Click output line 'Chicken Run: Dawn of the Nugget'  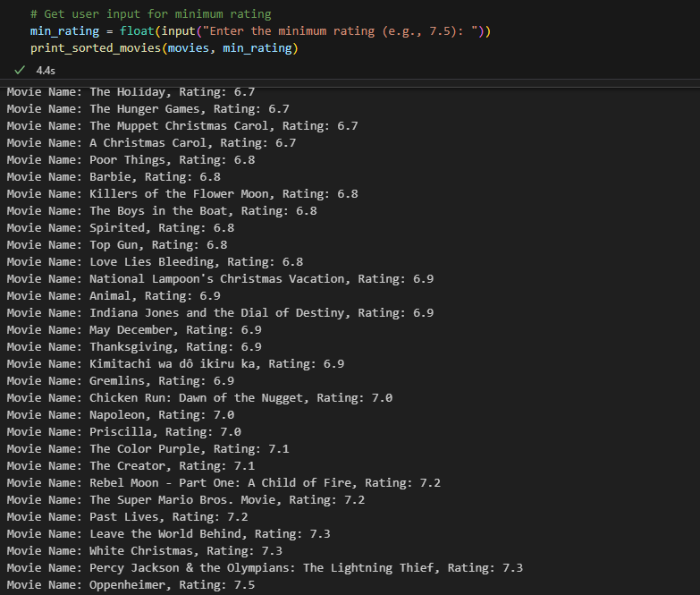[x=199, y=397]
